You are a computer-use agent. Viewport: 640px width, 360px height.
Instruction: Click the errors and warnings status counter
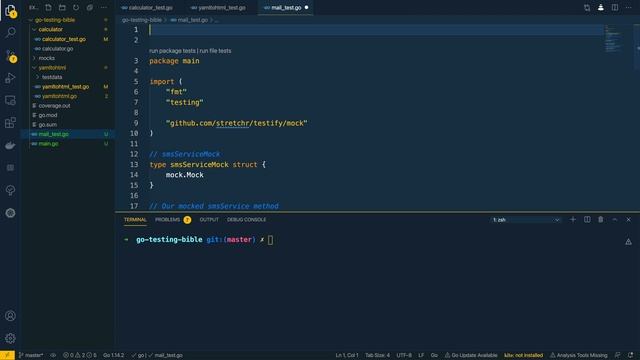[80, 355]
